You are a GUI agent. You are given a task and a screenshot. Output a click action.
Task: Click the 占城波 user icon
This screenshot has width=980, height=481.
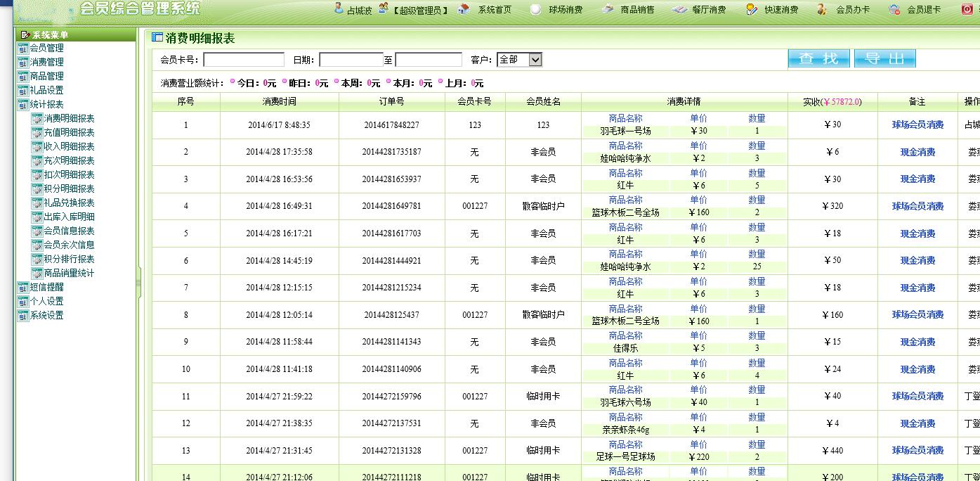pos(339,9)
